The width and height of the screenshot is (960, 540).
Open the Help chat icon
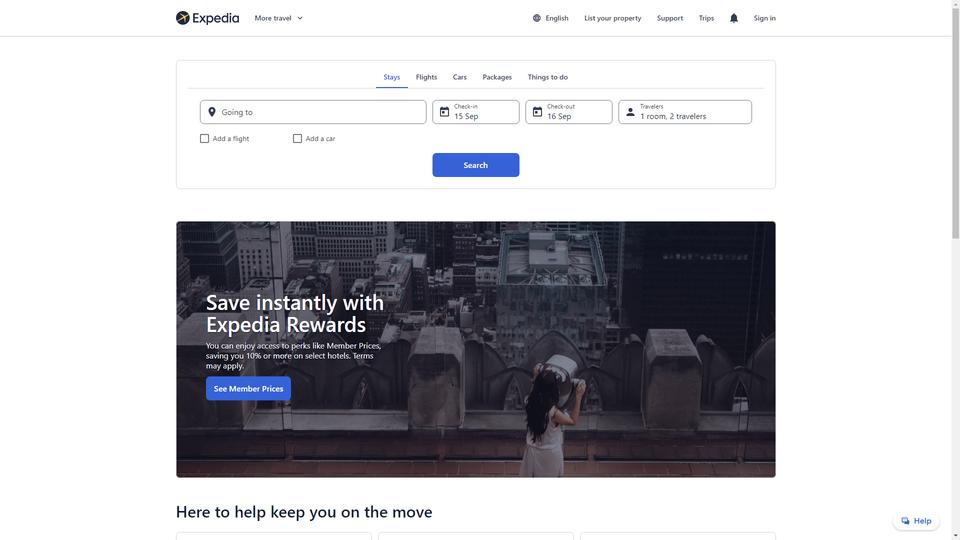tap(906, 521)
